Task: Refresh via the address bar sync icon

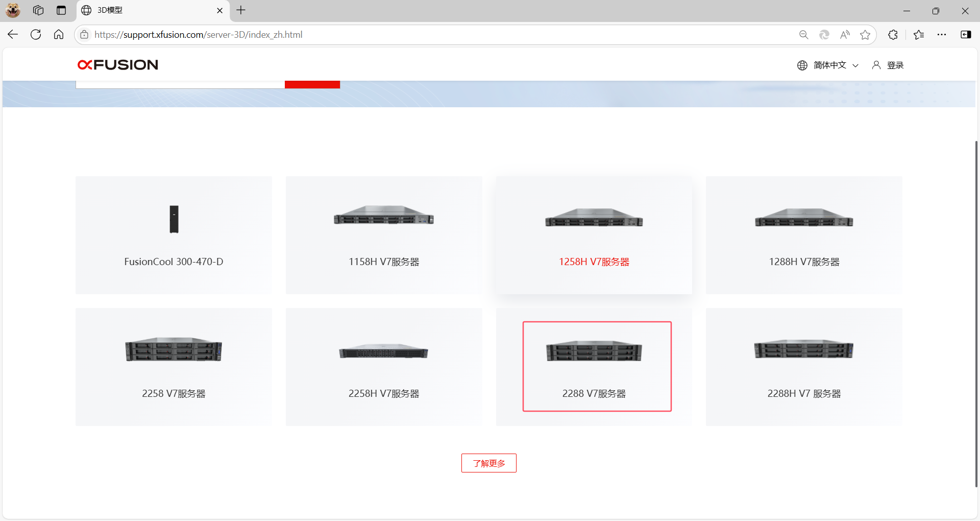Action: [x=824, y=35]
